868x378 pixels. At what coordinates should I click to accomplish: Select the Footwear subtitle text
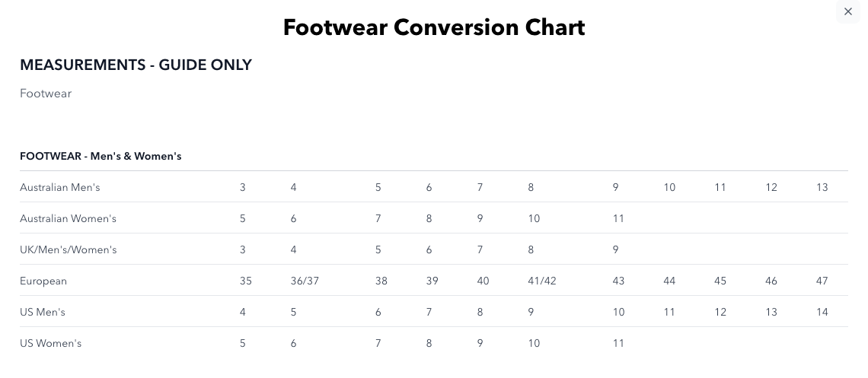tap(46, 94)
